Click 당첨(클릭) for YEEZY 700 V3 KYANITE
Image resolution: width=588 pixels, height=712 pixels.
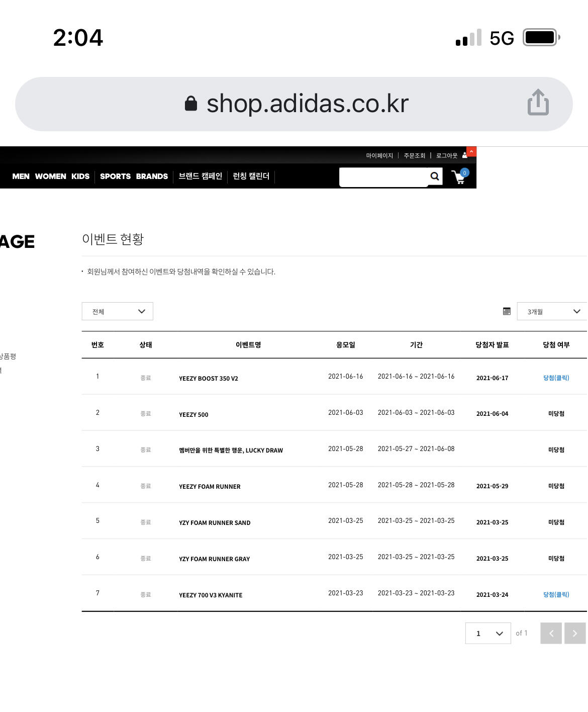click(556, 594)
